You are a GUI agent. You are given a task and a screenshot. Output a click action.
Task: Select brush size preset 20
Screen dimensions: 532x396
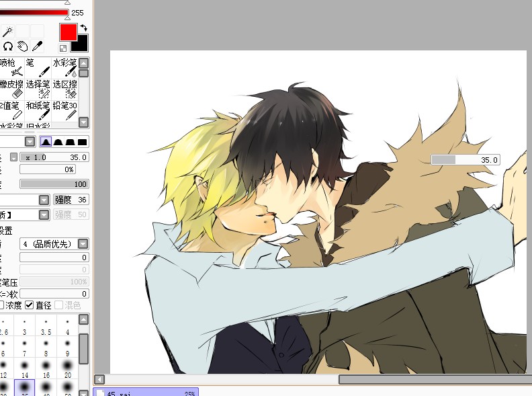point(68,369)
